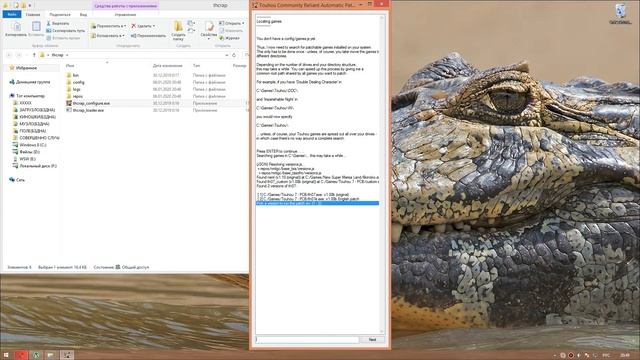The height and width of the screenshot is (360, 640).
Task: Click the red taskbar application icon
Action: [21, 355]
